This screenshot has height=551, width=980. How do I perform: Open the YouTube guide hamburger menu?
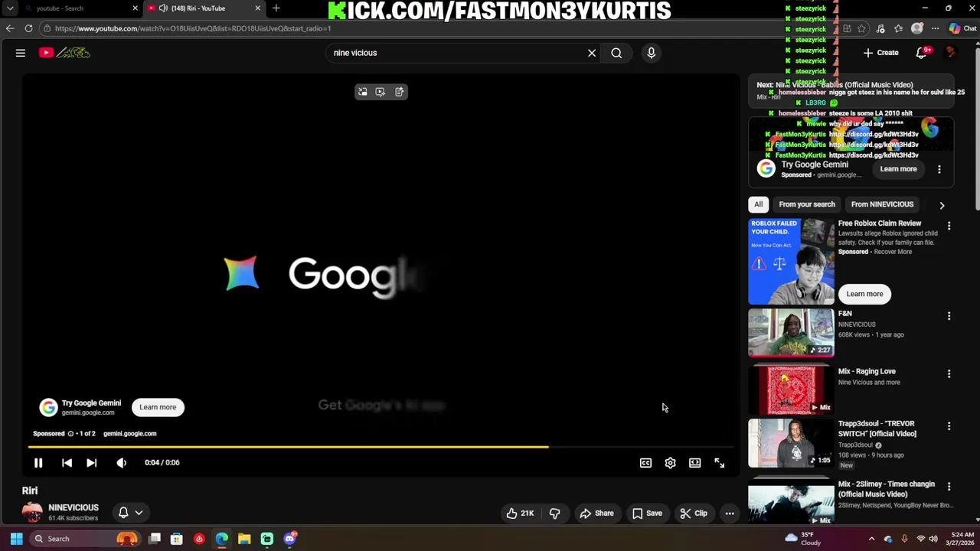point(21,53)
